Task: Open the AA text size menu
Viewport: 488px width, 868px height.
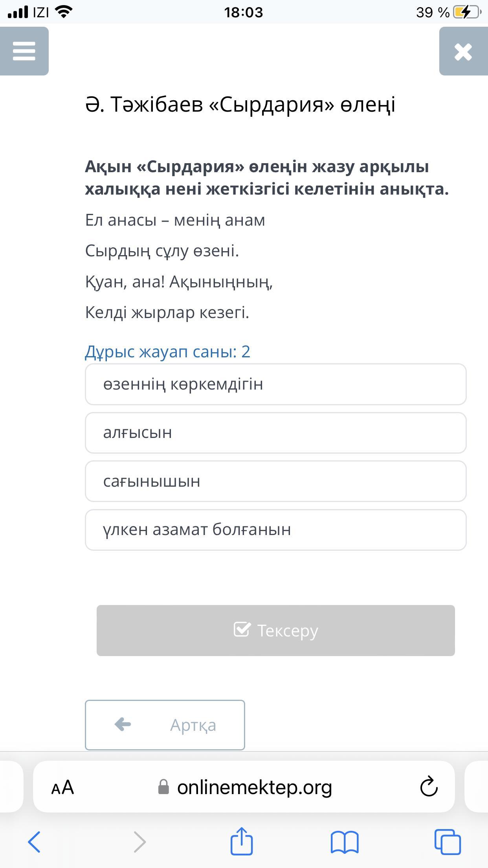Action: click(x=62, y=787)
